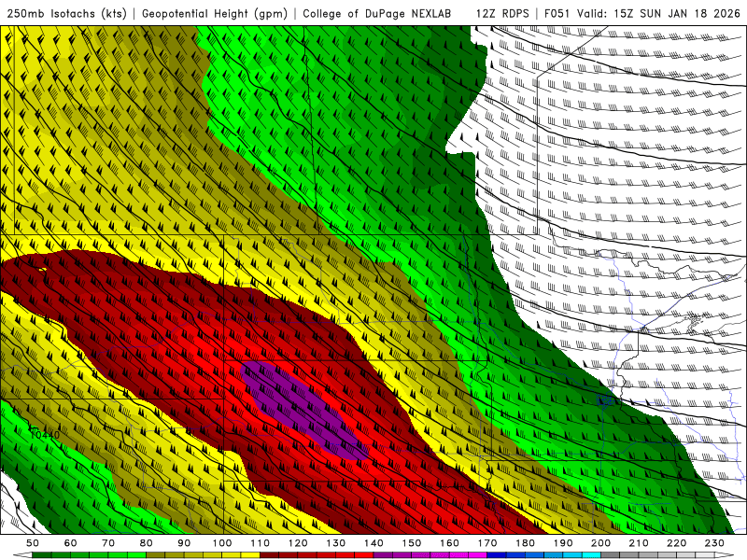Click the '170' color bar label

click(486, 543)
